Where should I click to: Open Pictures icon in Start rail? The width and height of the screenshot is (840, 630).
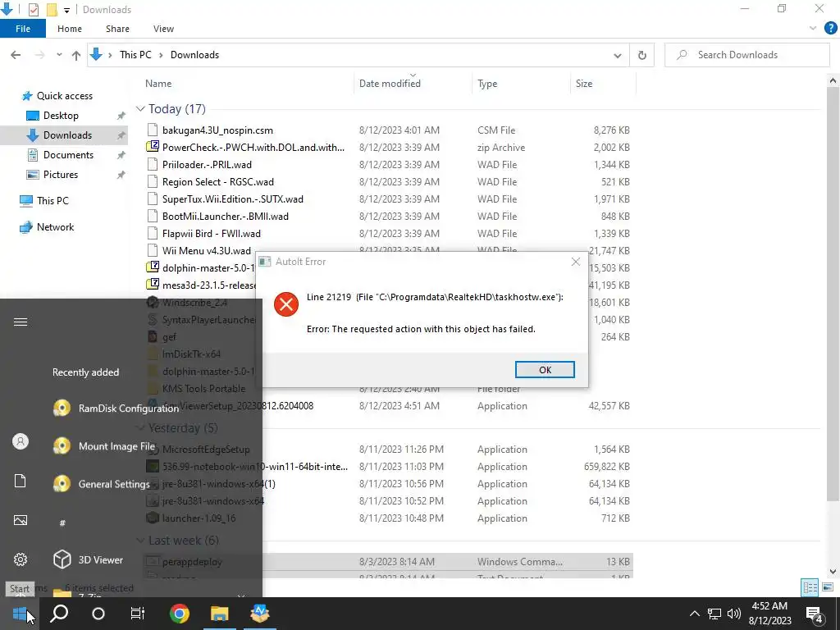21,520
